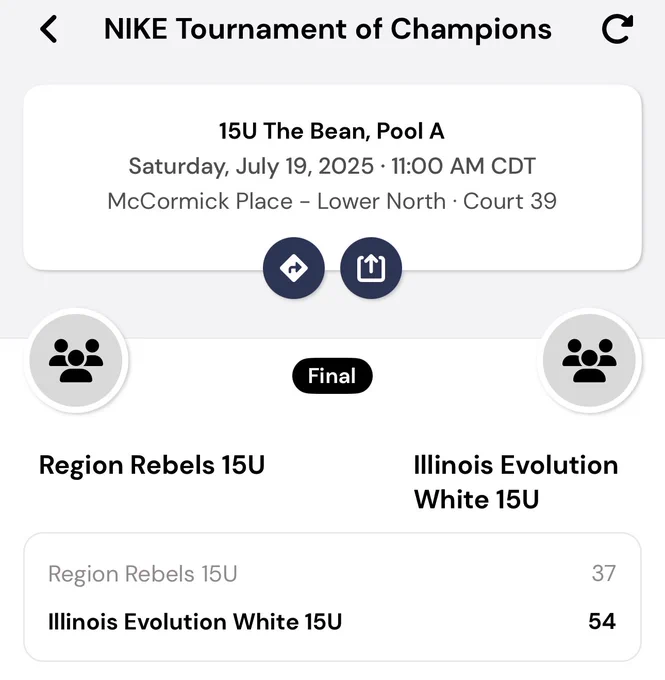Tap McCormick Place Lower North Court 39 text
This screenshot has height=680, width=665.
(x=332, y=201)
